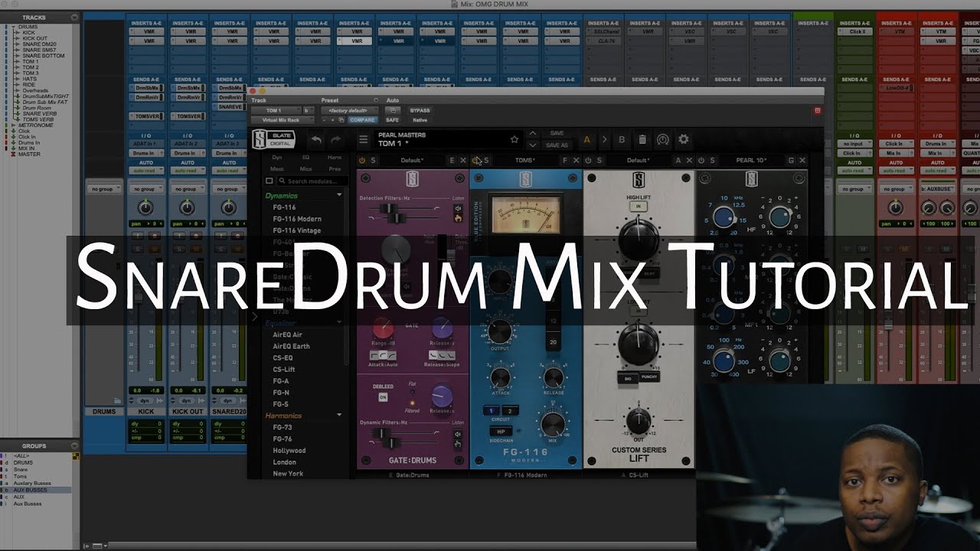Image resolution: width=980 pixels, height=551 pixels.
Task: Click speaker Listen icon for Dynamic Filters
Action: [x=458, y=433]
